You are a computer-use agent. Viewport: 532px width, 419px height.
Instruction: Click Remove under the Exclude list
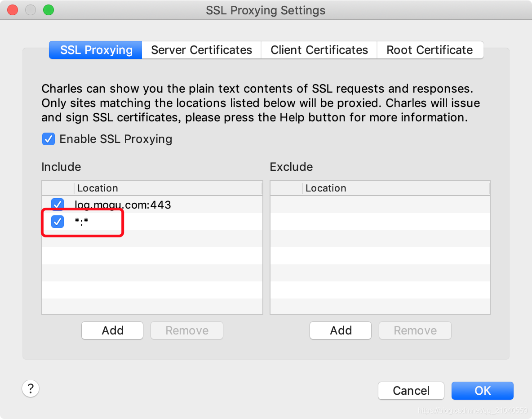(415, 330)
